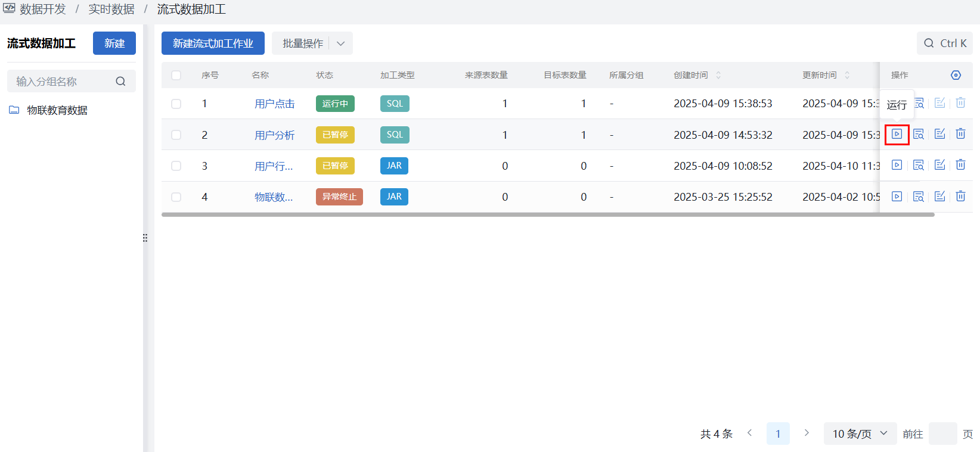Delete the 物联数... job
Image resolution: width=980 pixels, height=452 pixels.
[x=961, y=197]
